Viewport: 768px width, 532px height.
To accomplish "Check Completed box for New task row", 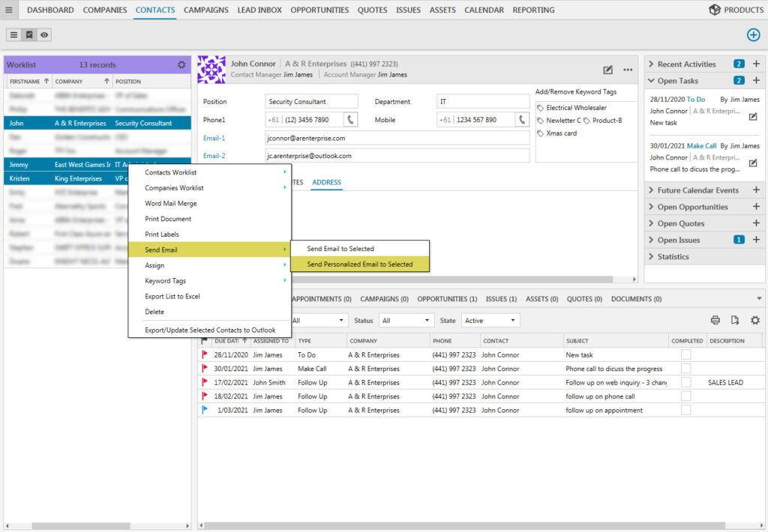I will click(x=685, y=355).
